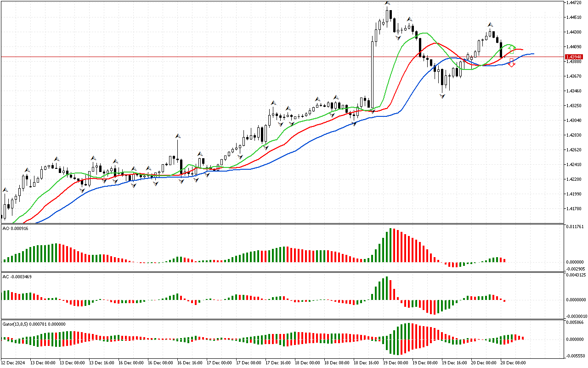Click the 1.43670 price scale label
Viewport: 588px width, 368px height.
click(574, 76)
